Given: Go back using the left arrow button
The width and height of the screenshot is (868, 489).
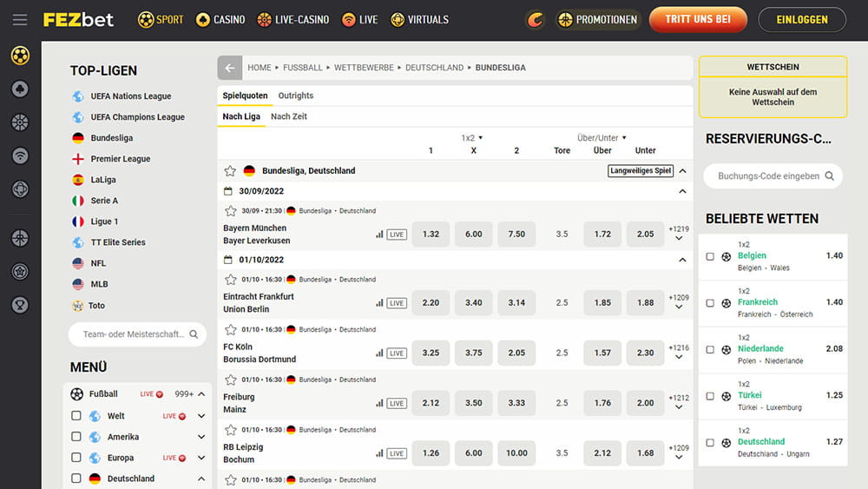Looking at the screenshot, I should tap(230, 68).
